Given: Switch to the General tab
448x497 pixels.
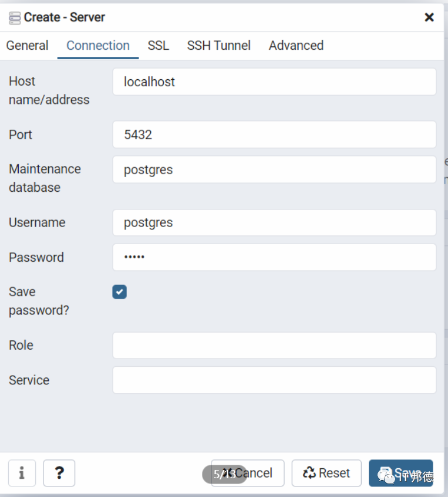Looking at the screenshot, I should coord(27,46).
